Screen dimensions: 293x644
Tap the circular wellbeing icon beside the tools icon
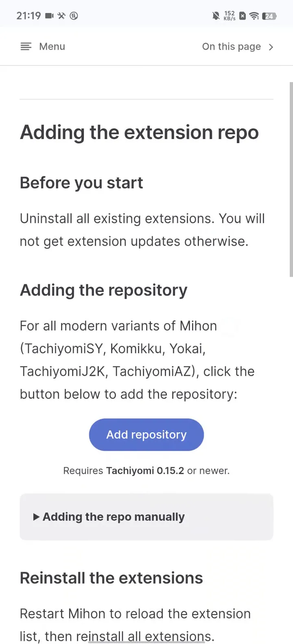click(74, 16)
